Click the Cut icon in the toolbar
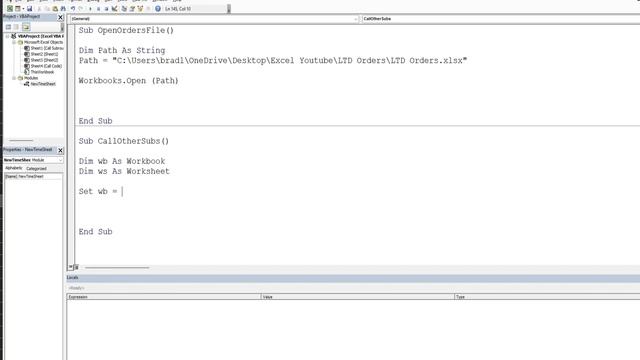 (39, 9)
